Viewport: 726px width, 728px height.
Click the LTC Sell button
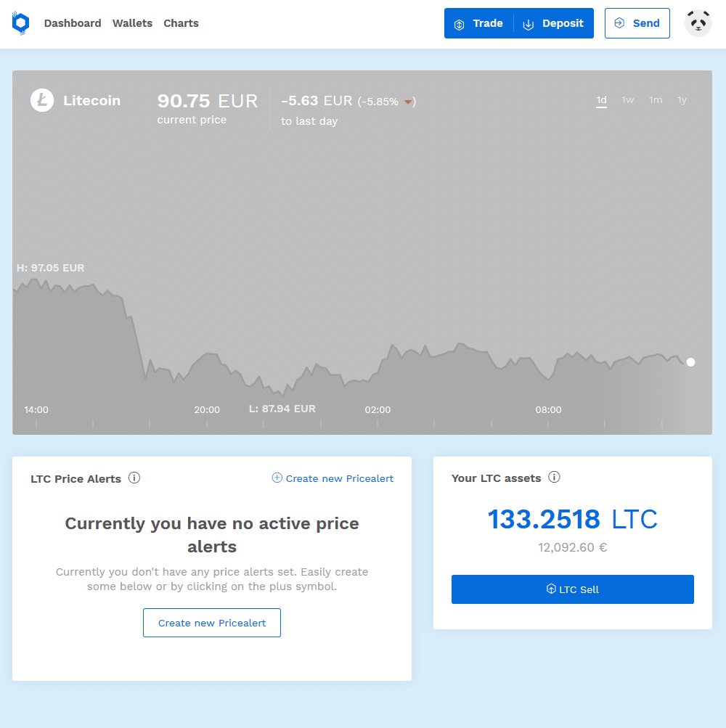(x=573, y=589)
